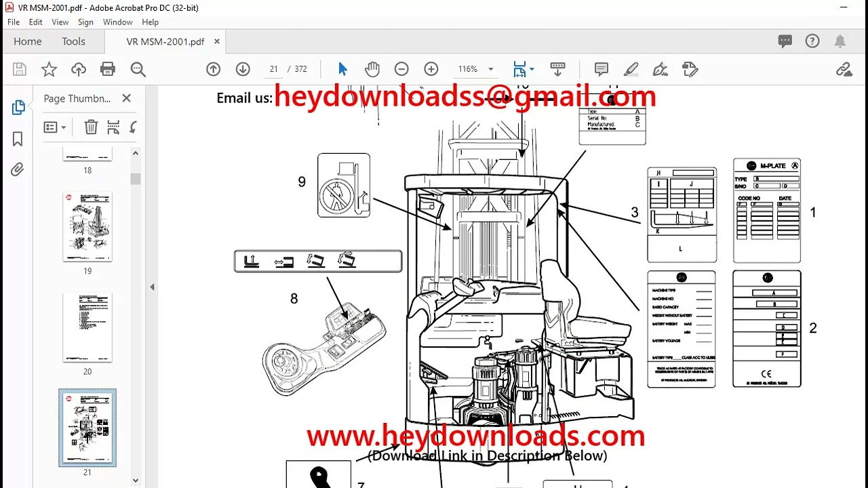The image size is (868, 488).
Task: Open the Help menu
Action: [150, 22]
